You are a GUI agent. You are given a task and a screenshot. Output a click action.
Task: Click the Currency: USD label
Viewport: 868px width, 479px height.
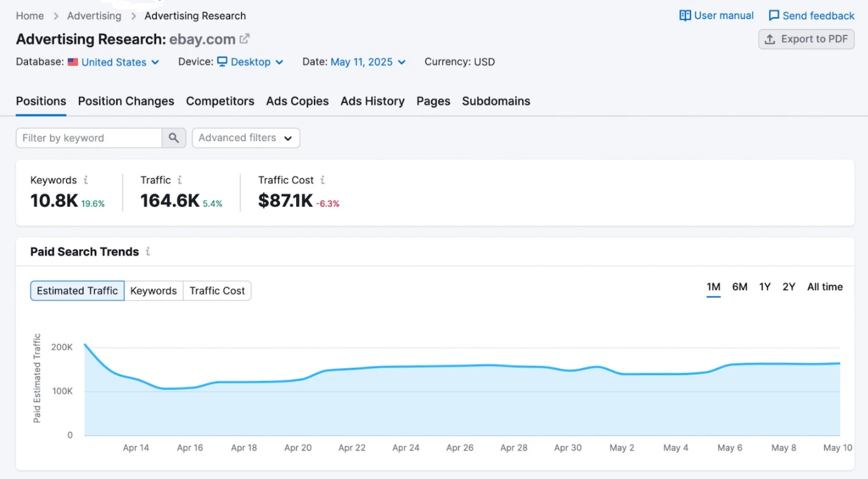click(x=460, y=62)
